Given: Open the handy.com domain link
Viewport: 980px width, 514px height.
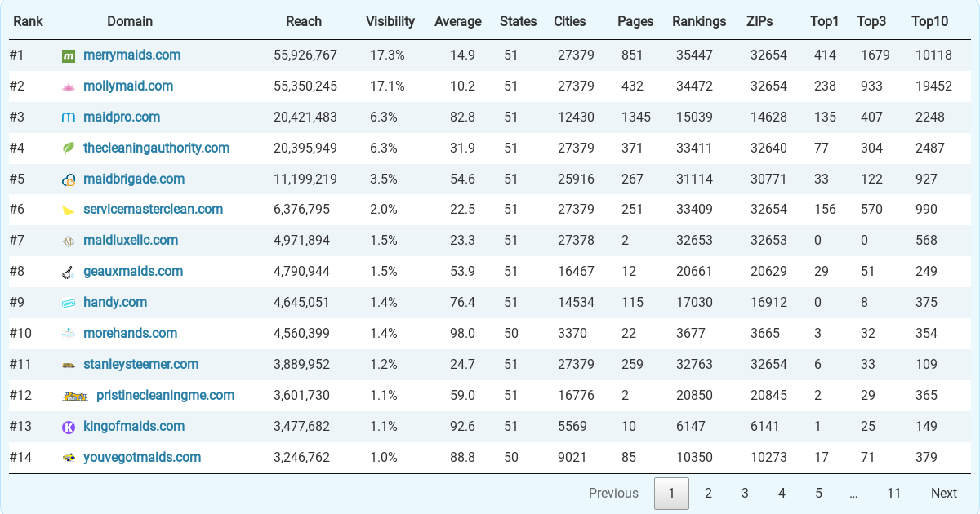Looking at the screenshot, I should (x=115, y=302).
